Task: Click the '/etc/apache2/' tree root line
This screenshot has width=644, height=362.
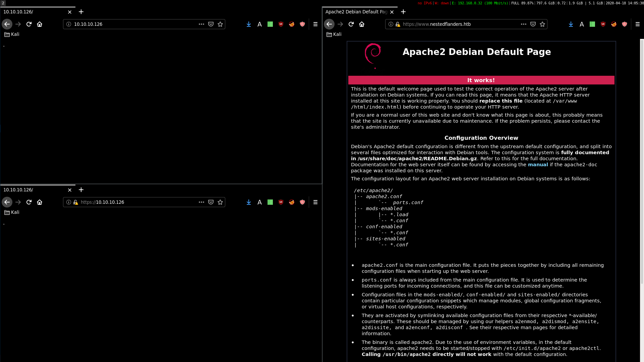Action: [x=373, y=190]
